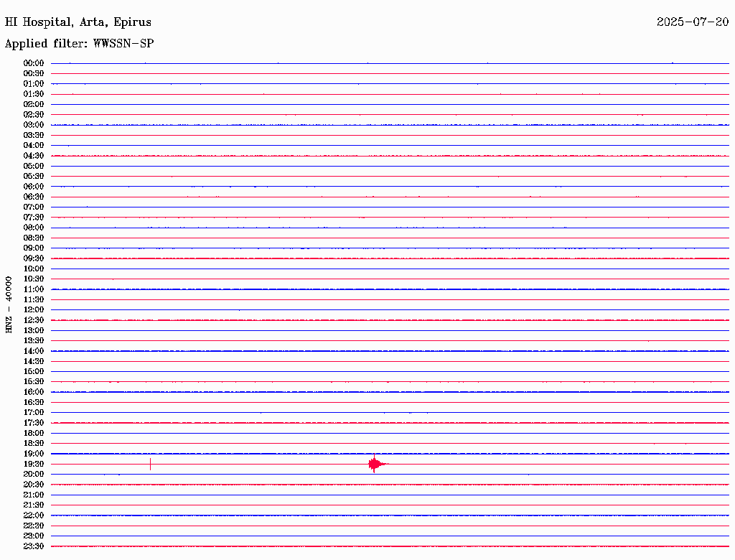
Task: Click the vertical spike marker on 19:30 trace
Action: [151, 464]
